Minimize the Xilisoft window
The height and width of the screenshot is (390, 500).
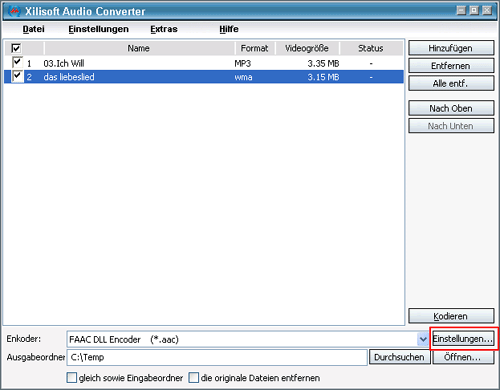(461, 11)
